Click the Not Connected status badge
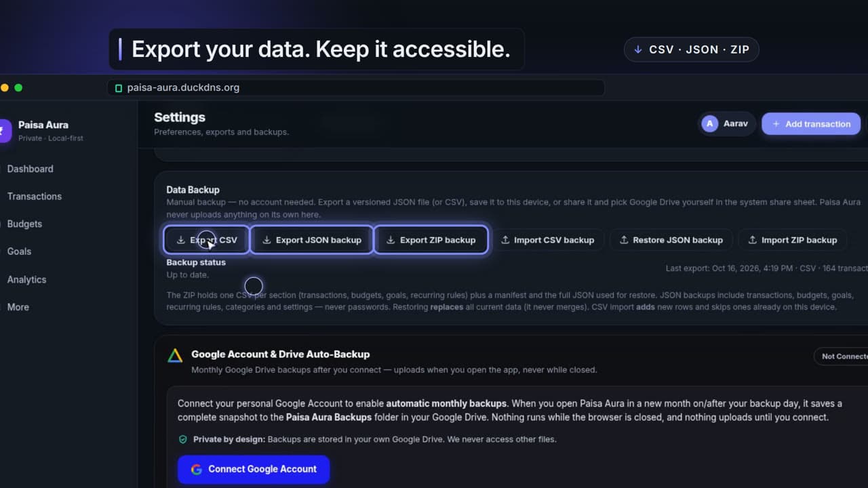Screen dimensions: 868x488 click(x=841, y=357)
